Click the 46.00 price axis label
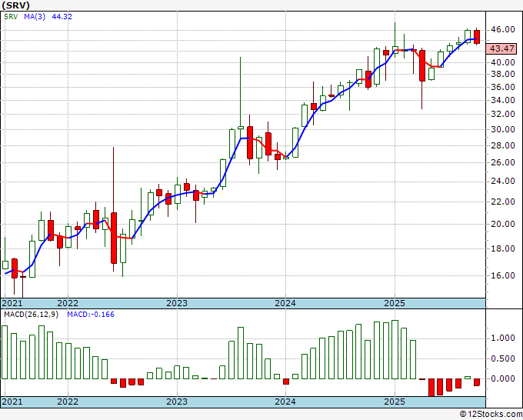The width and height of the screenshot is (523, 420). click(x=504, y=29)
